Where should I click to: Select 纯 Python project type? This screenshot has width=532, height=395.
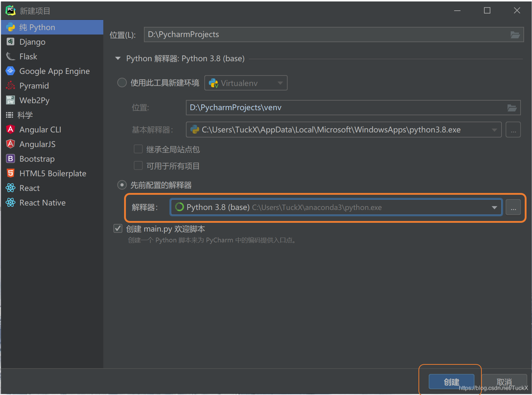(x=52, y=27)
